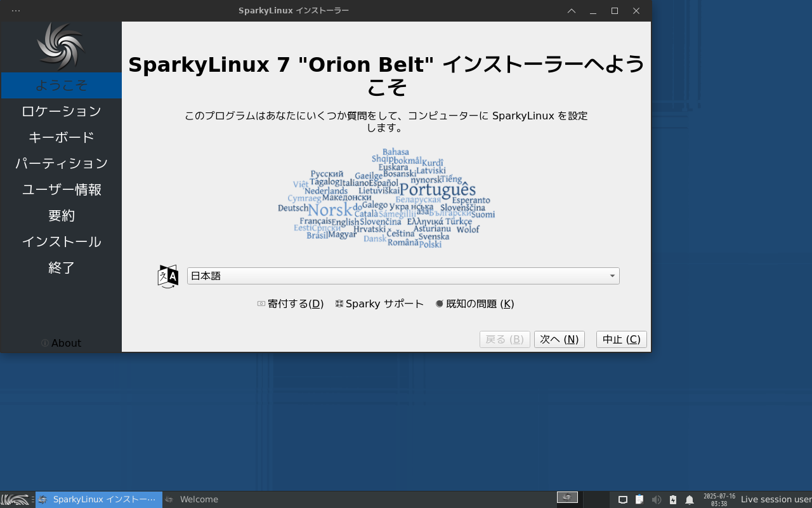
Task: Select the キーボード step in the sidebar
Action: point(62,138)
